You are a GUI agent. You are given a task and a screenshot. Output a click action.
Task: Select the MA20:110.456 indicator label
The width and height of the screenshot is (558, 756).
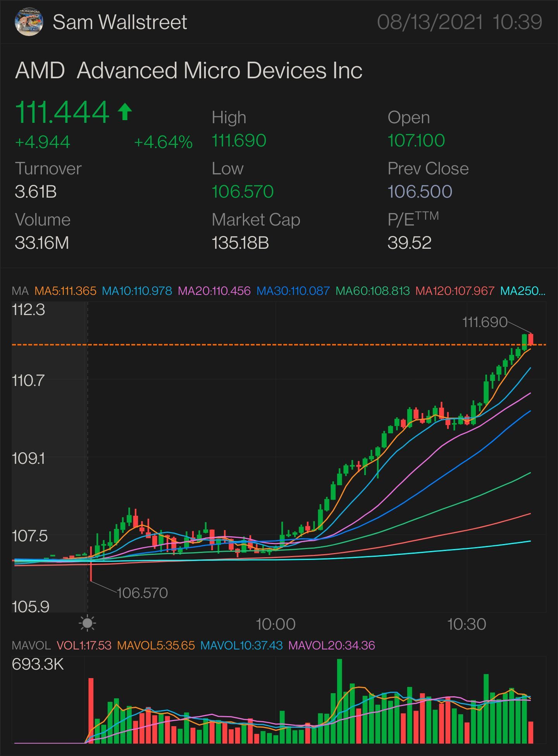click(214, 291)
